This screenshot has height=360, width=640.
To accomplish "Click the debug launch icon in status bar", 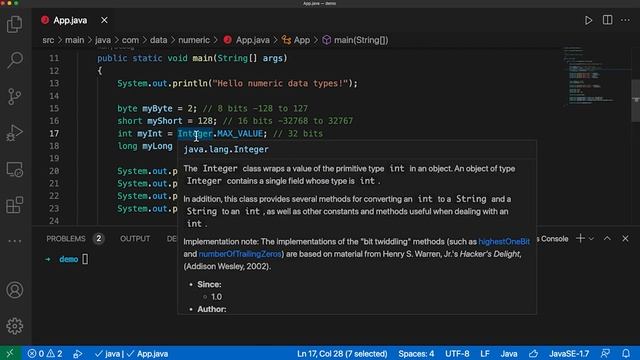I will point(78,353).
